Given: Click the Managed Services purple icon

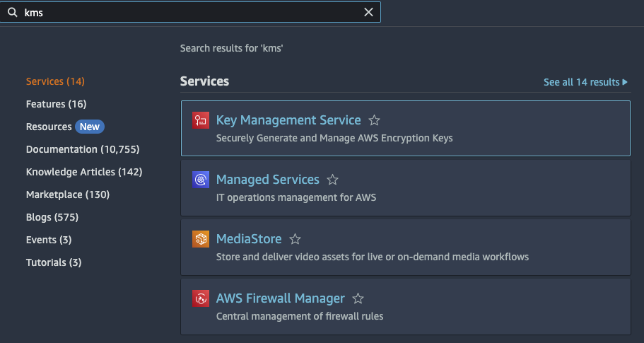Looking at the screenshot, I should click(x=201, y=180).
